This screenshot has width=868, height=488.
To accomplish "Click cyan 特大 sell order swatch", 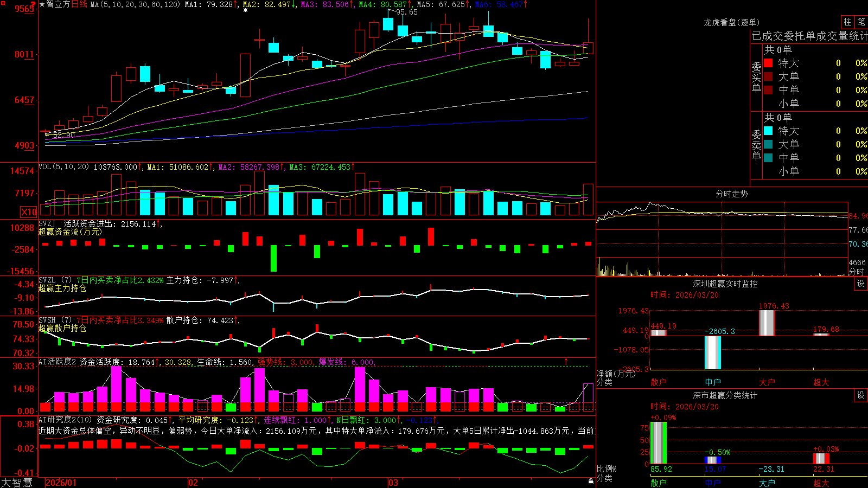I will coord(768,131).
